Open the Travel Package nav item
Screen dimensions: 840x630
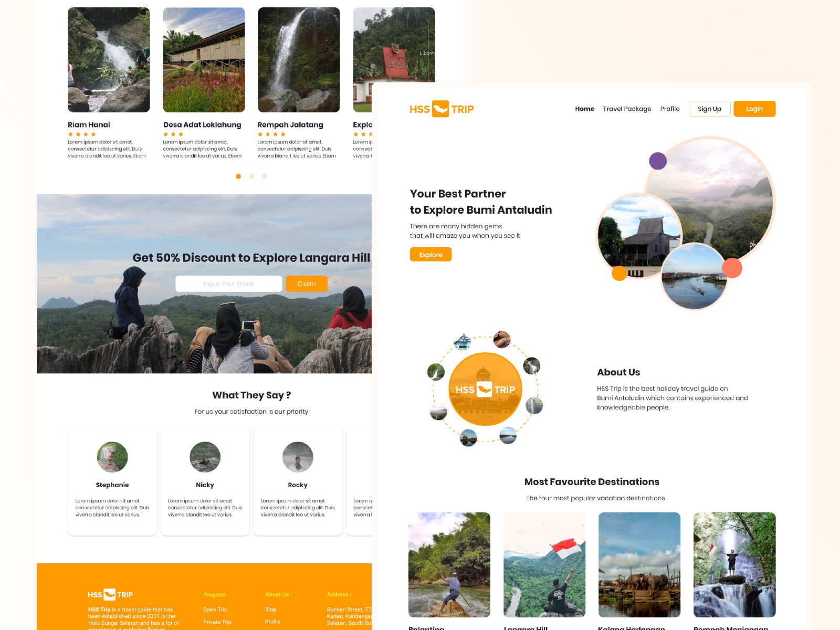point(627,109)
